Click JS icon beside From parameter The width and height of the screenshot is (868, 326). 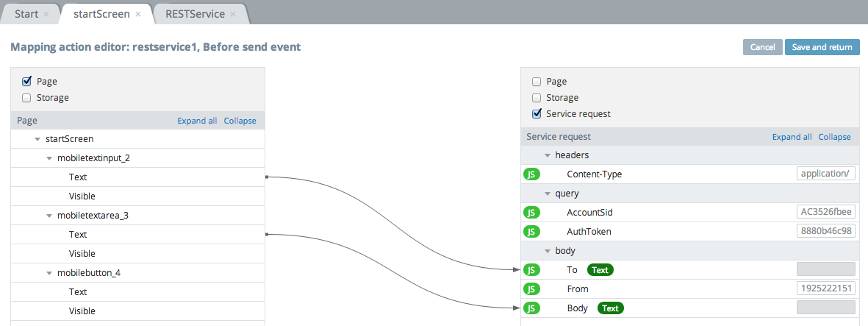pyautogui.click(x=531, y=289)
